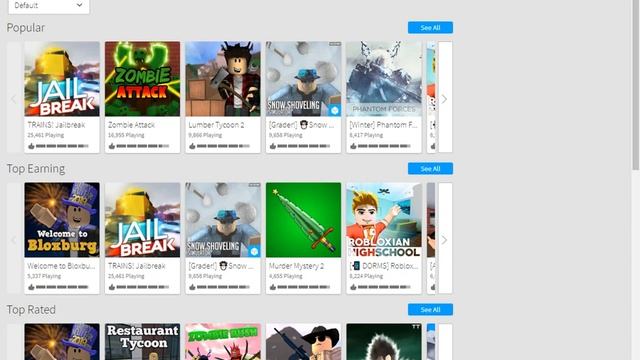Viewport: 640px width, 360px height.
Task: Open the Restaurant Tycoon thumbnail
Action: pyautogui.click(x=142, y=342)
